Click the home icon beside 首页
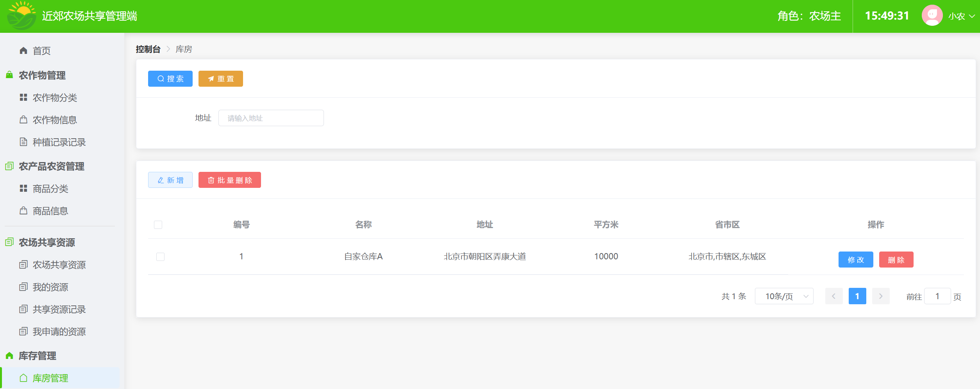The height and width of the screenshot is (389, 980). pyautogui.click(x=23, y=51)
